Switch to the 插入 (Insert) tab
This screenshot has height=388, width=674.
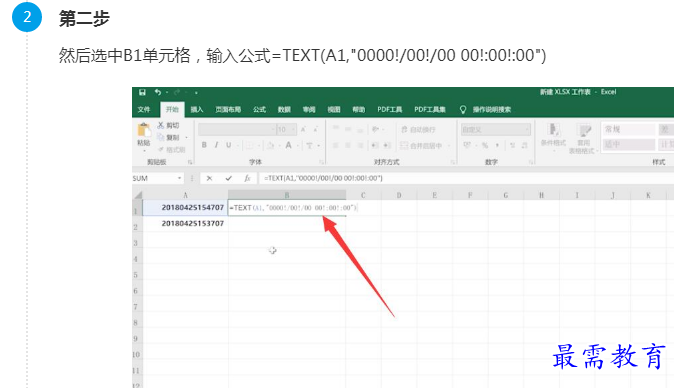[197, 110]
